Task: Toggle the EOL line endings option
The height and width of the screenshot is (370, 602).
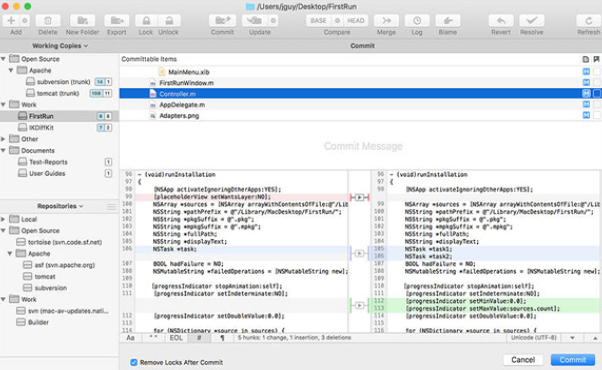Action: click(x=176, y=338)
